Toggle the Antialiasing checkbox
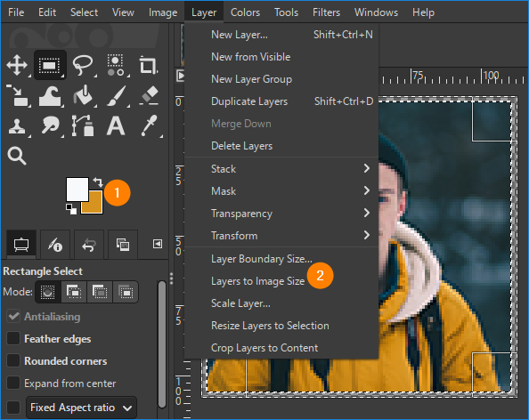The height and width of the screenshot is (420, 529). 13,317
